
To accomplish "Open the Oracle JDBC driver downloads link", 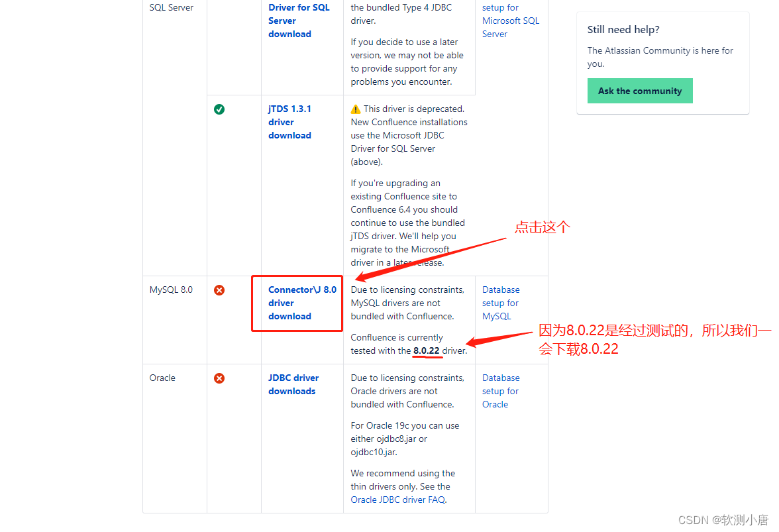I will pos(293,384).
